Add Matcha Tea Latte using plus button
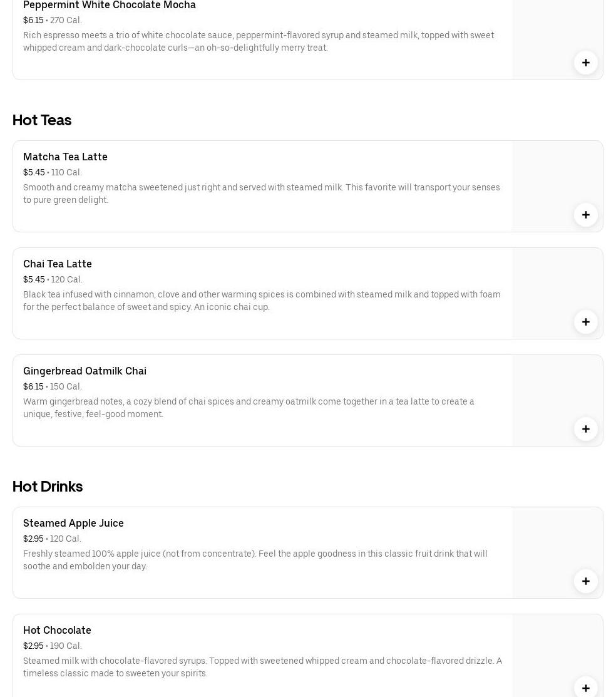The width and height of the screenshot is (616, 697). (x=585, y=215)
